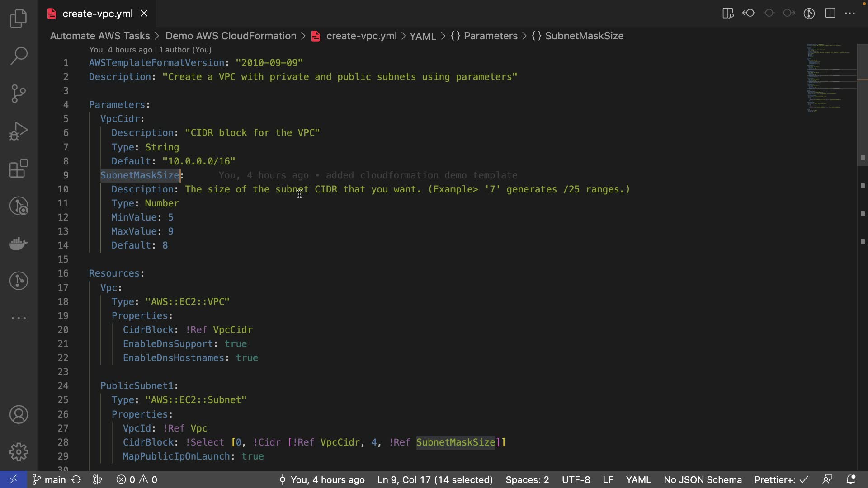The height and width of the screenshot is (488, 868).
Task: Toggle GitLens file annotations
Action: [809, 14]
